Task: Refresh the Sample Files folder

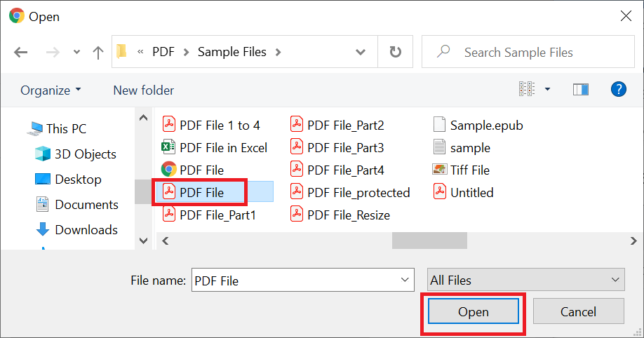Action: coord(396,52)
